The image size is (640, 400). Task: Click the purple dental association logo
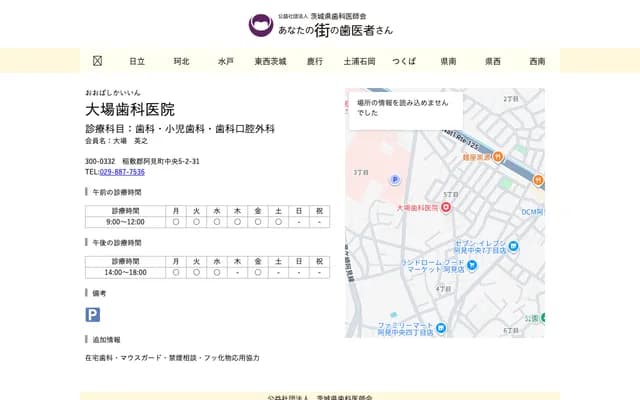(x=260, y=25)
